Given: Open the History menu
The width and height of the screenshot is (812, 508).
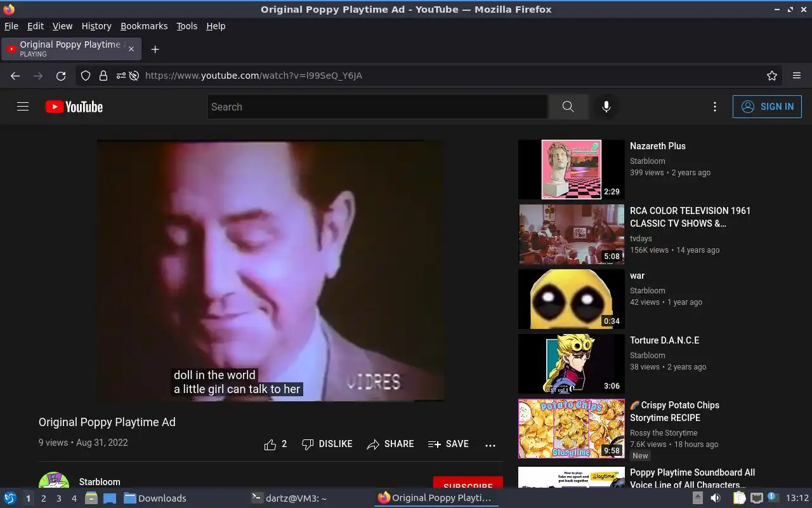Looking at the screenshot, I should pos(96,26).
